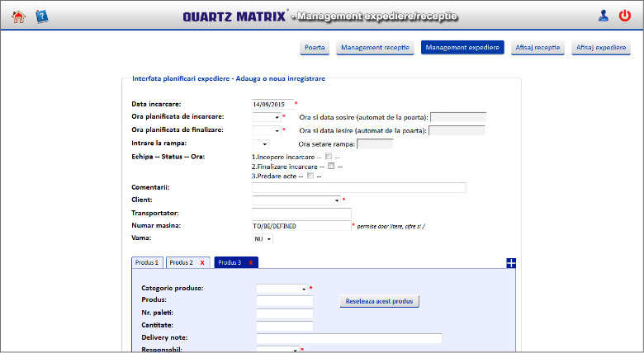This screenshot has width=644, height=353.
Task: Open the help book icon
Action: (x=41, y=16)
